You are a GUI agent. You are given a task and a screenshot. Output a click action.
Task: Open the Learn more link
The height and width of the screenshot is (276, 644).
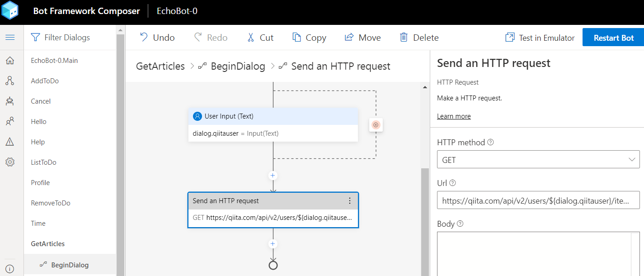tap(454, 116)
